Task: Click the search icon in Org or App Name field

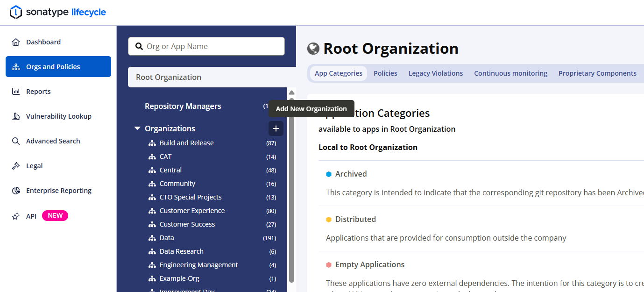Action: coord(139,46)
